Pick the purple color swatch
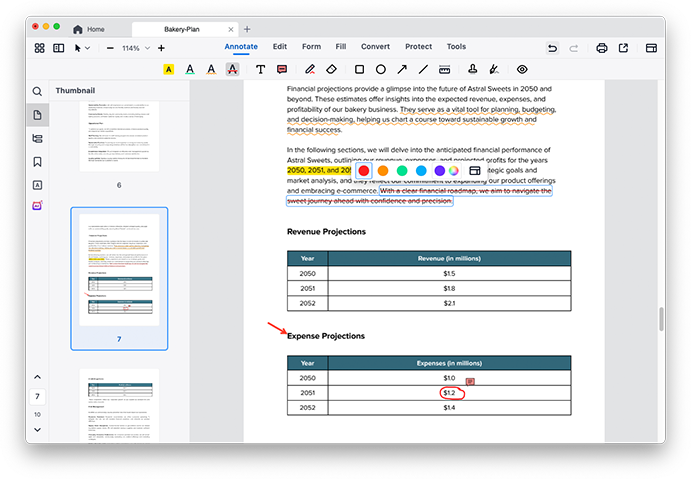 click(x=439, y=171)
